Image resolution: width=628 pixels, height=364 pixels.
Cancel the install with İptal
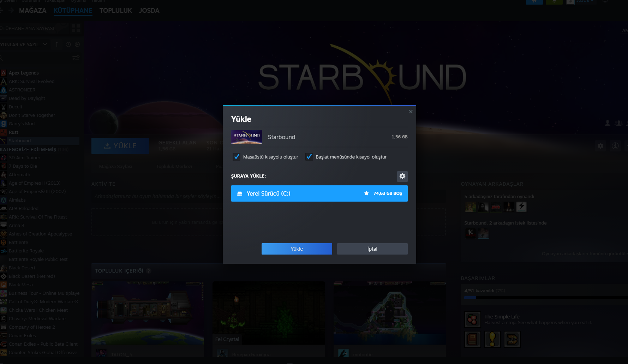click(372, 249)
